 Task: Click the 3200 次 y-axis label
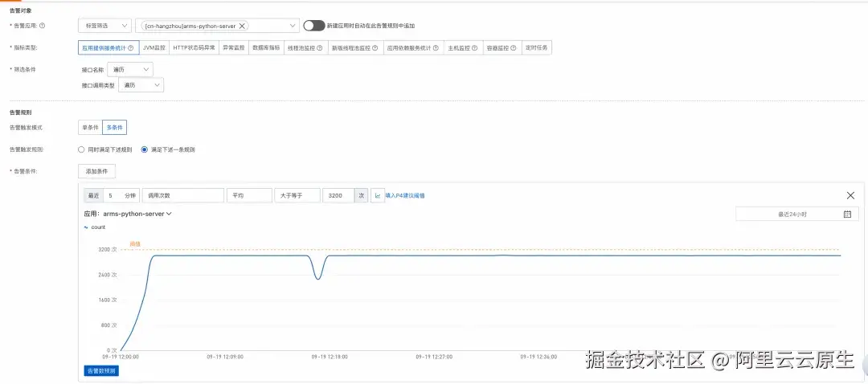click(x=107, y=250)
